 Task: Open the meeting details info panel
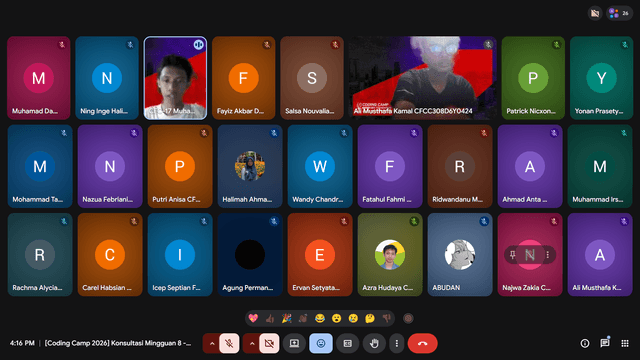(585, 343)
